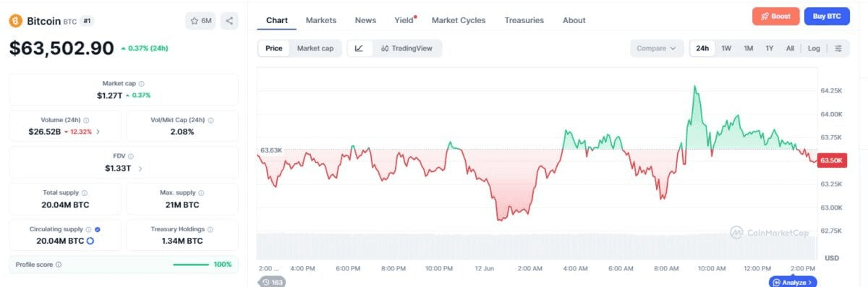
Task: Click the 64.25K axis label
Action: (831, 90)
